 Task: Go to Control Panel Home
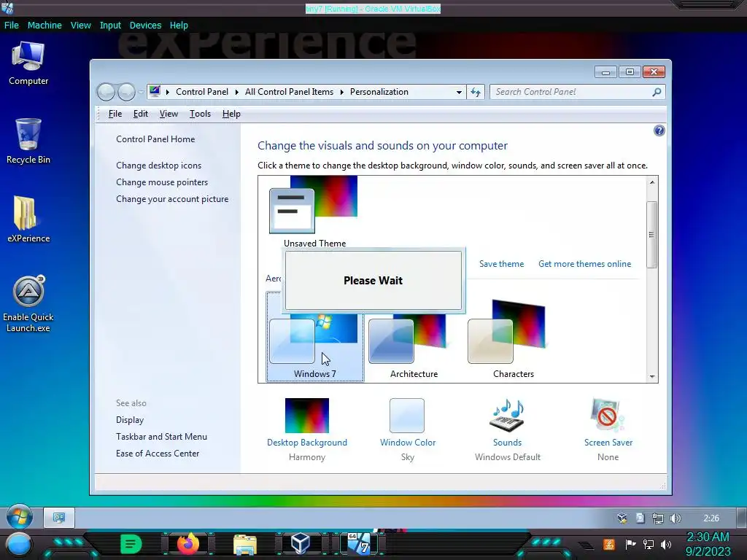[x=155, y=139]
